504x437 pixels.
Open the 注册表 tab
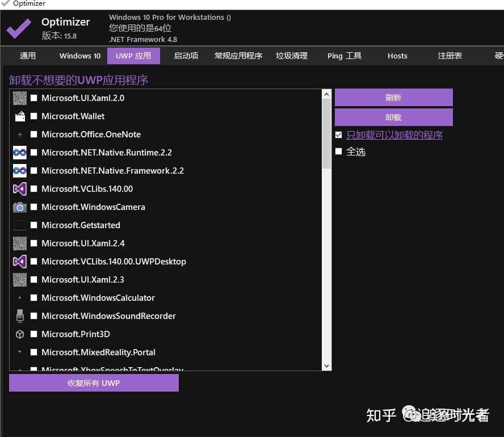450,56
